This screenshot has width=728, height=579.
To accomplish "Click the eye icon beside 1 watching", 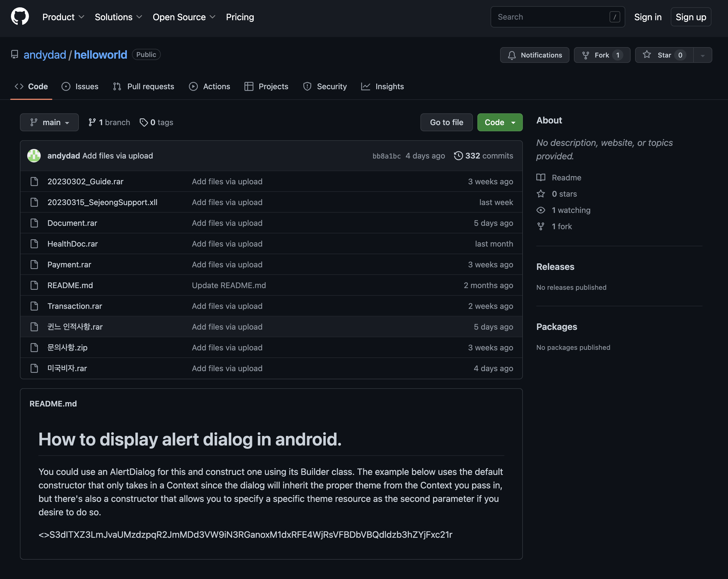I will click(x=541, y=210).
